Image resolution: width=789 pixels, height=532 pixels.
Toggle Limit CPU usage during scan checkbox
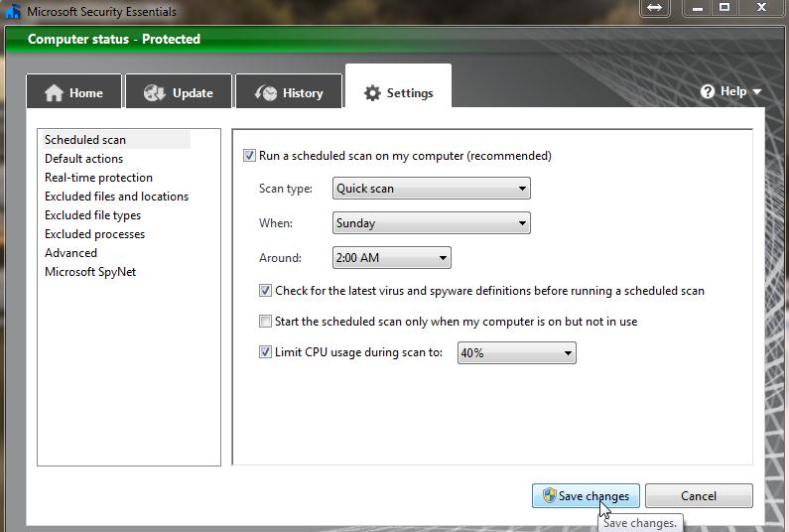[265, 351]
